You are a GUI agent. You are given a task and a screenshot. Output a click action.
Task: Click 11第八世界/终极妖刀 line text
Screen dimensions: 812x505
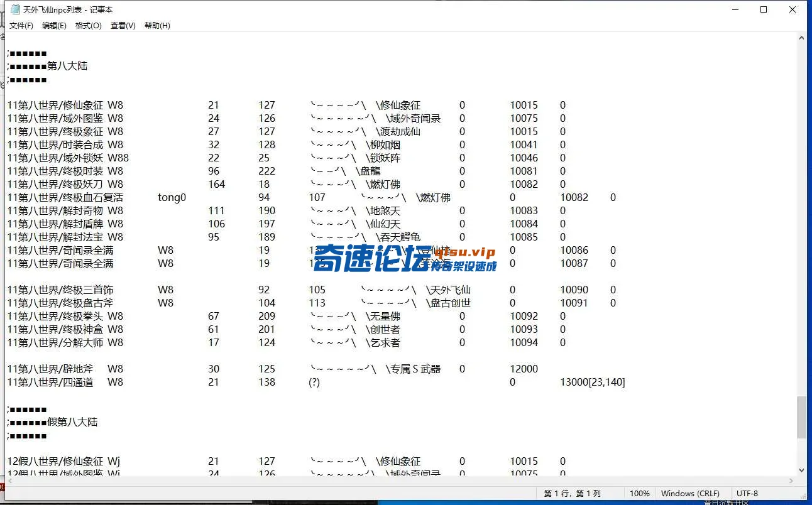55,185
